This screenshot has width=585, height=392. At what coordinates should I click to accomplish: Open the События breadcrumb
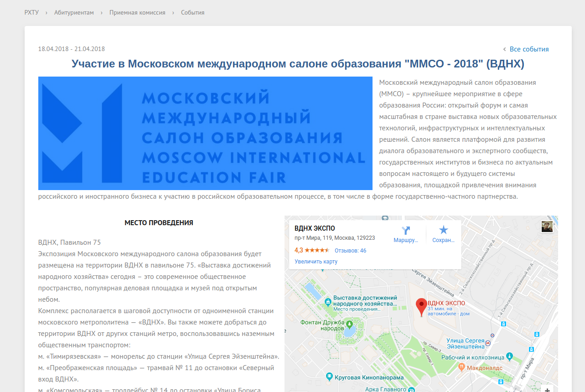[192, 12]
